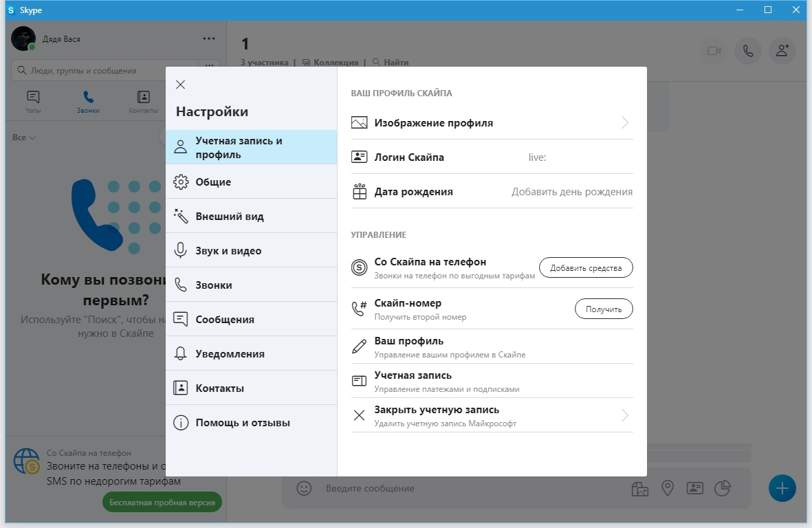Click '3 участника' in the chat header
Viewport: 812px width, 528px height.
point(264,62)
